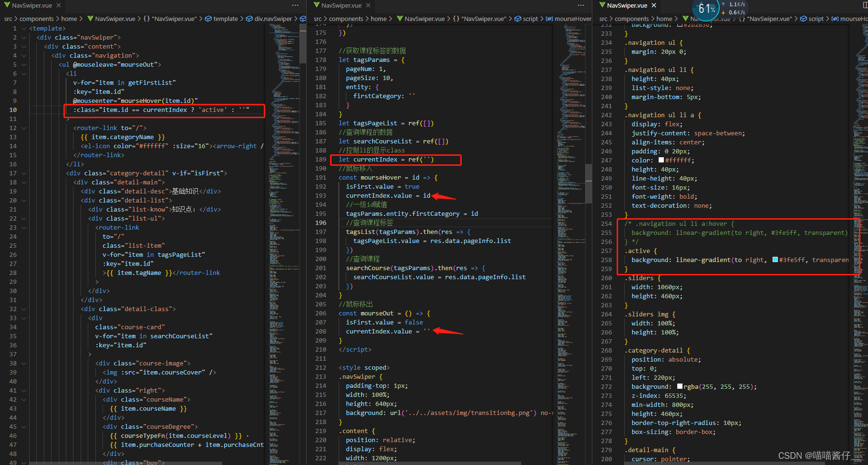Select the NavSwiper.vue tab in the middle pane
The width and height of the screenshot is (868, 465).
point(341,5)
